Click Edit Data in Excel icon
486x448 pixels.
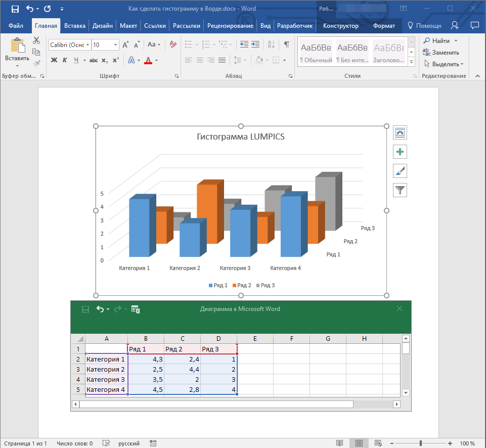coord(135,309)
